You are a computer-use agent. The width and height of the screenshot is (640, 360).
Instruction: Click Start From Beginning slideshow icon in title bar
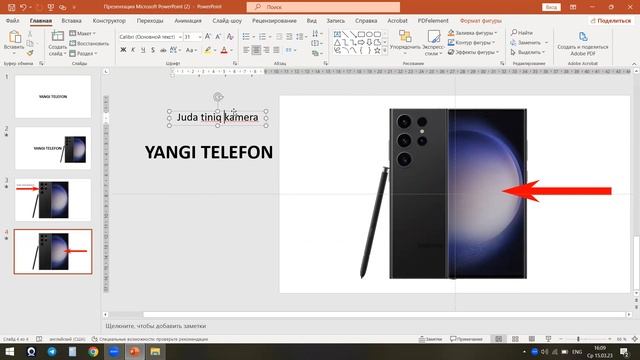click(51, 7)
